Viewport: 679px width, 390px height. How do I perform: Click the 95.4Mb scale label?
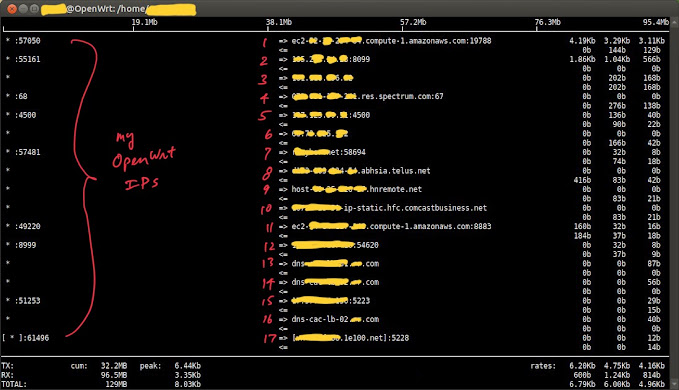click(656, 22)
